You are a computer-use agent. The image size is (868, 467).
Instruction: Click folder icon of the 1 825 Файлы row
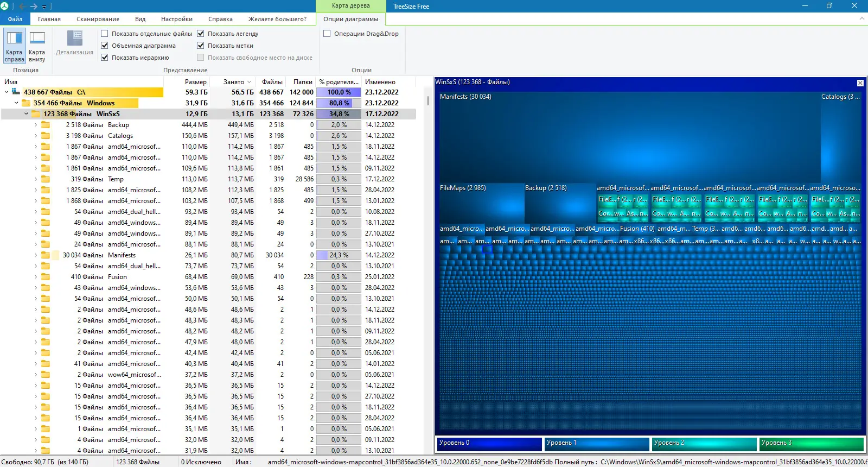(x=46, y=190)
